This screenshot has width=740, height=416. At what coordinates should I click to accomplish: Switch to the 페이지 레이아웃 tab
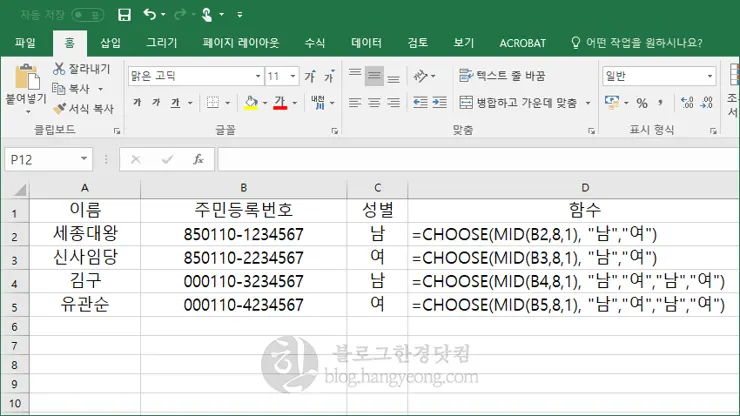click(x=241, y=43)
